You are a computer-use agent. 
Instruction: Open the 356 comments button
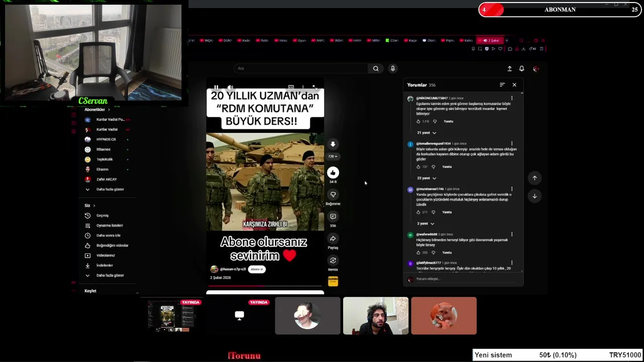[x=333, y=217]
